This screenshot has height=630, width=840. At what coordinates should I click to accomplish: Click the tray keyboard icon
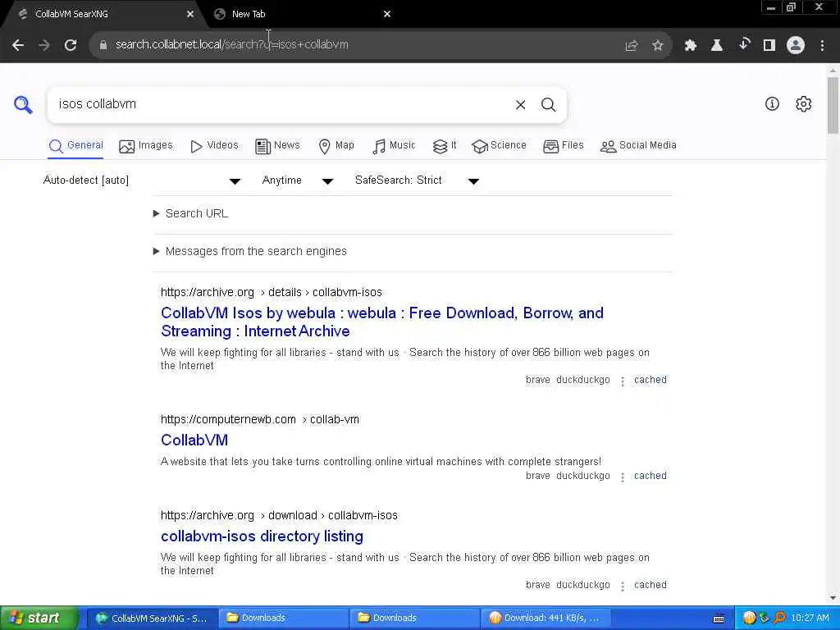pos(719,619)
